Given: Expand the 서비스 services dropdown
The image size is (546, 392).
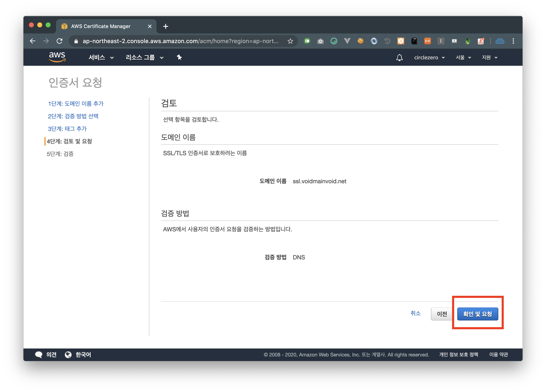Looking at the screenshot, I should point(101,58).
